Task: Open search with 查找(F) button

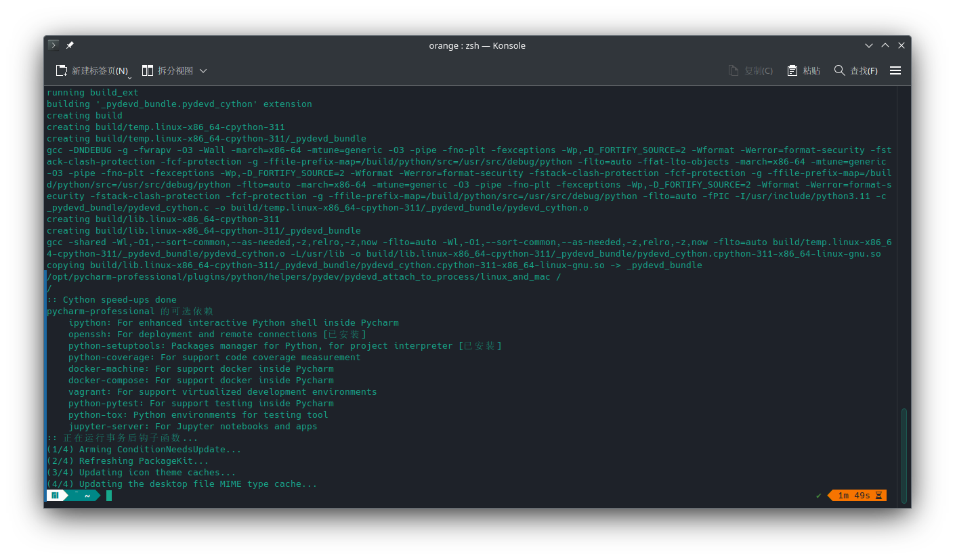Action: point(856,70)
